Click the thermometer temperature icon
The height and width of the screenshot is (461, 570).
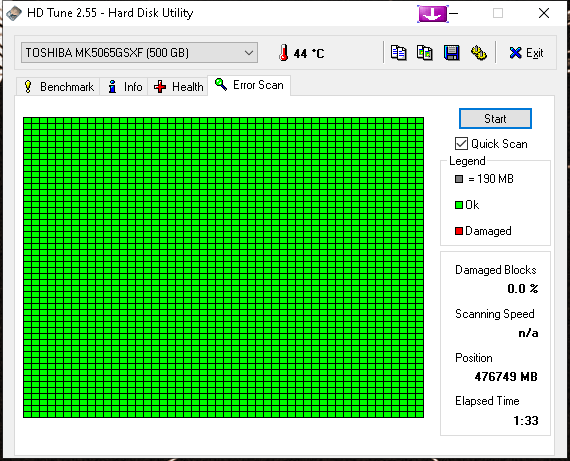[284, 53]
